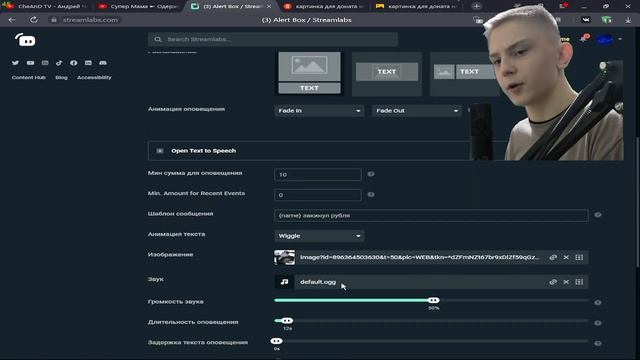The image size is (640, 360).
Task: Open the Blog link
Action: pos(61,78)
